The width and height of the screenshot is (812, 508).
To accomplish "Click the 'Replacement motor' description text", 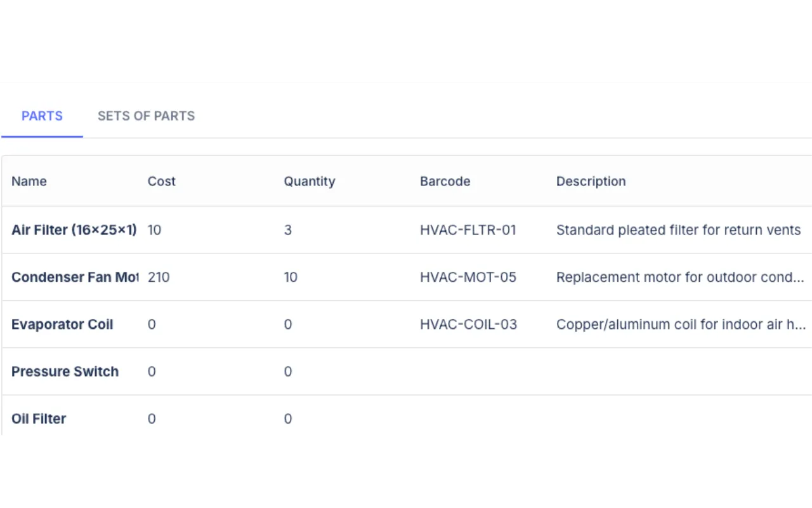I will 679,277.
